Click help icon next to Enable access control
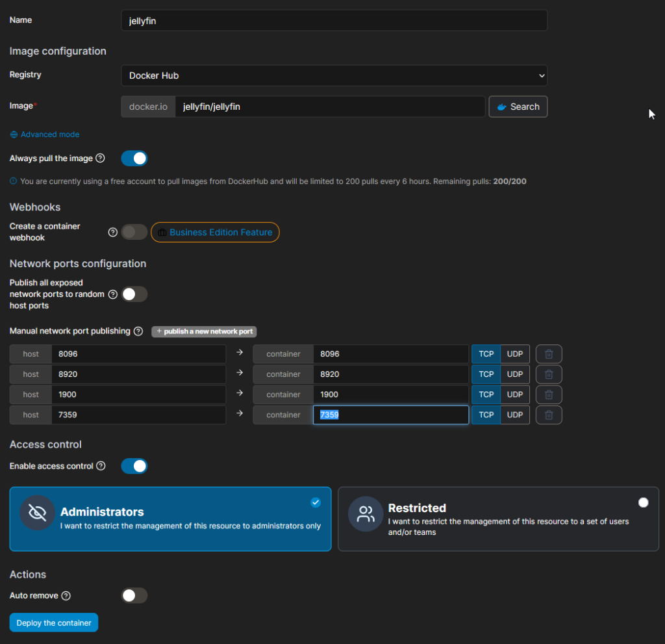 coord(101,466)
